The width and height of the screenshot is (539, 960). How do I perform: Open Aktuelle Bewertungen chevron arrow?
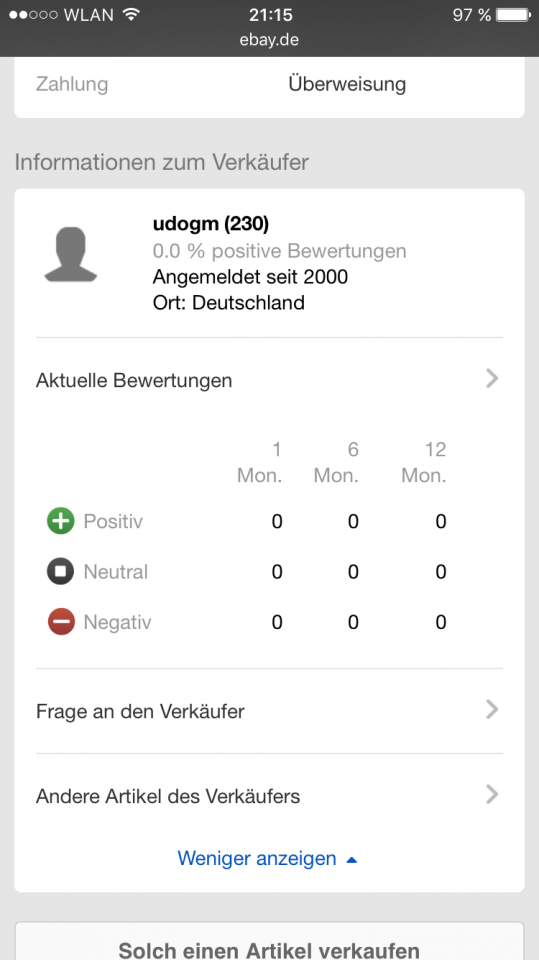pos(492,379)
